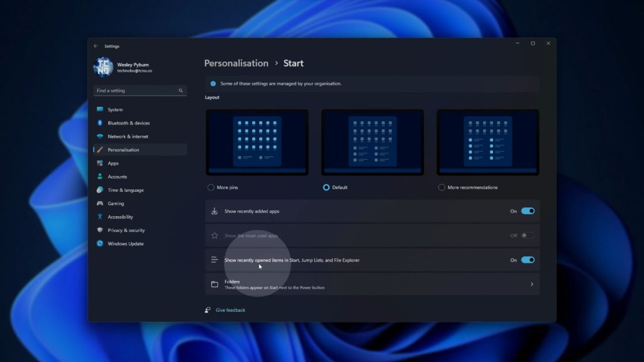This screenshot has width=644, height=362.
Task: Click the folder icon in Folders row
Action: tap(214, 284)
